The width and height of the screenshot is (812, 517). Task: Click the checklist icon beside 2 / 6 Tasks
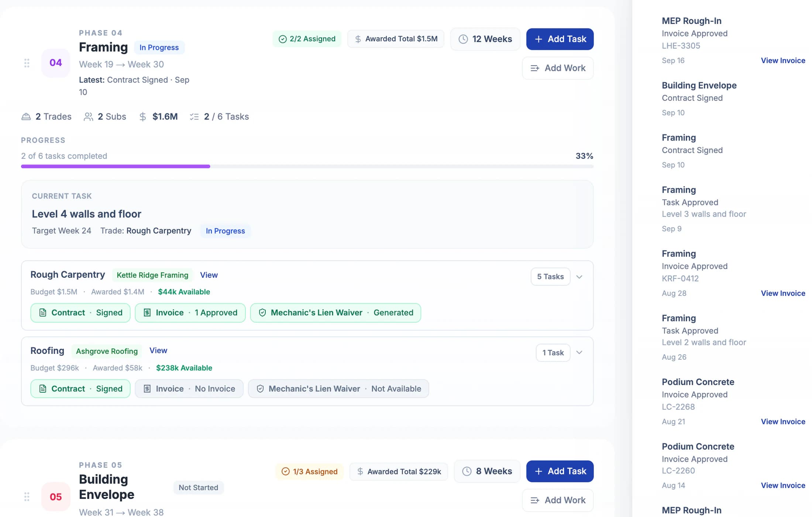click(x=194, y=117)
